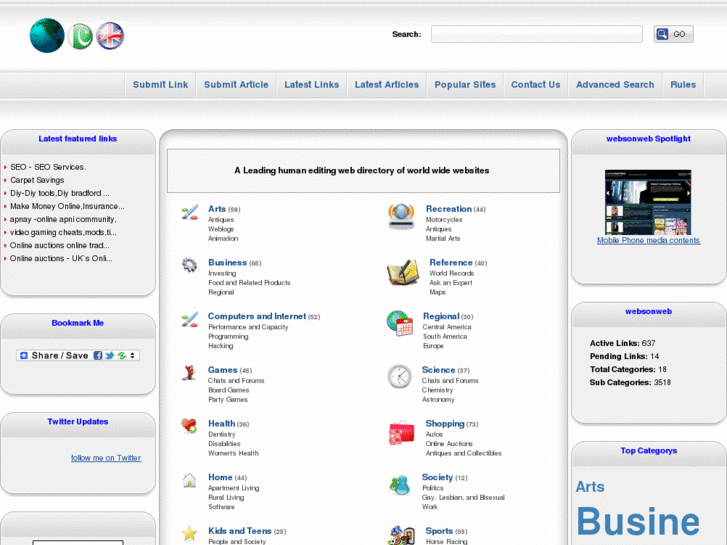Open the South America subcategory link
Screen dimensions: 727x545
[445, 336]
